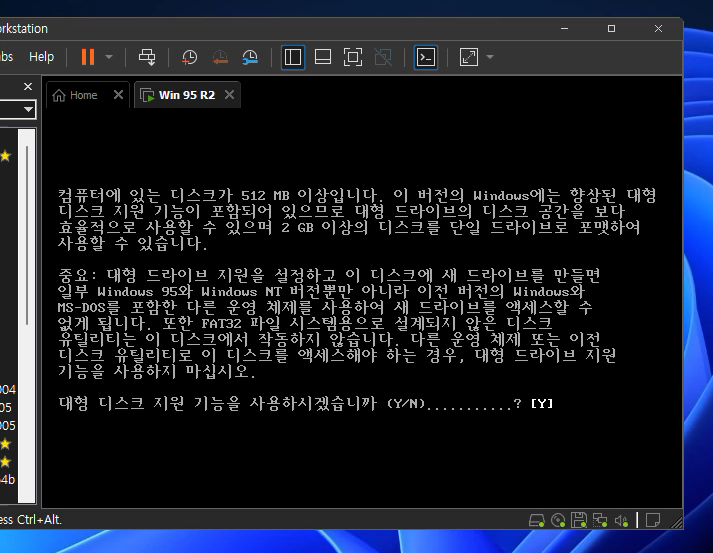Image resolution: width=713 pixels, height=553 pixels.
Task: Click the library panel vertical scrollbar
Action: click(x=27, y=235)
